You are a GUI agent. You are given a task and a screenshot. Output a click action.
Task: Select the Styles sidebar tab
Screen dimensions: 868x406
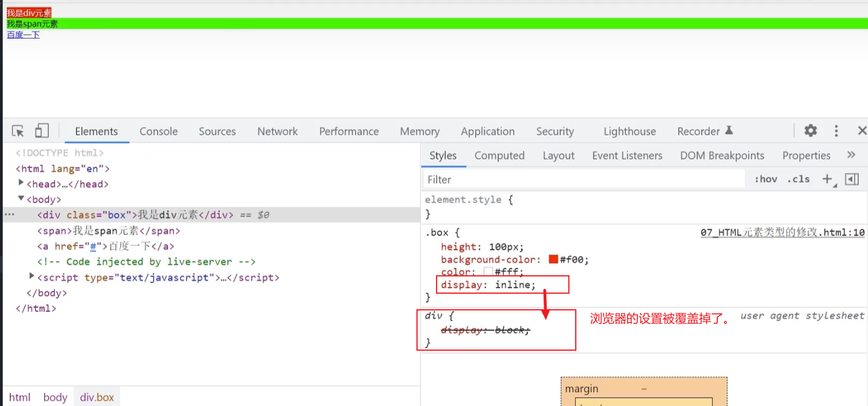coord(443,155)
